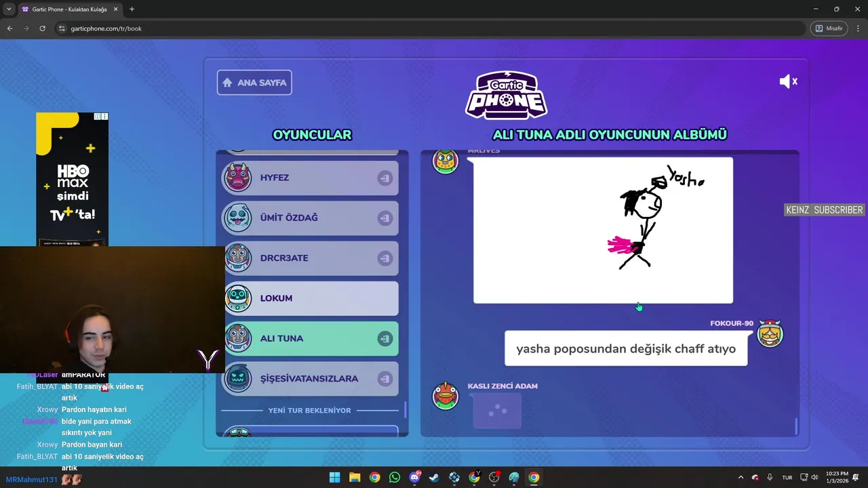The image size is (868, 488).
Task: Open the ad info icon
Action: [x=98, y=117]
